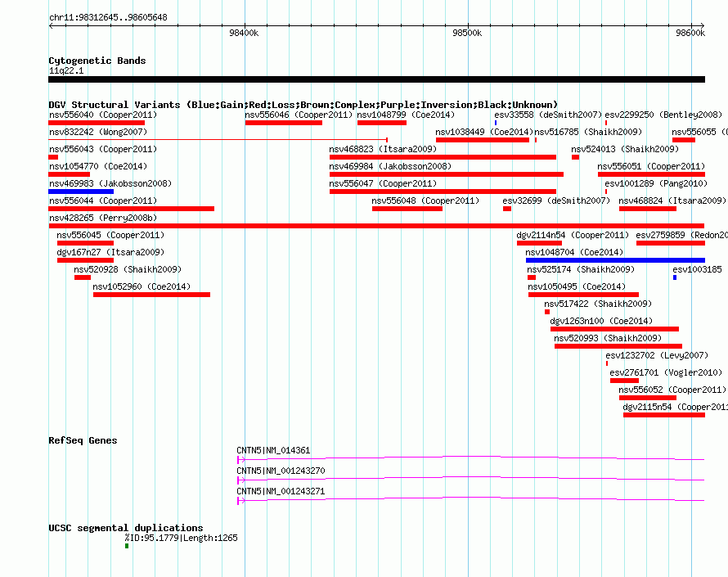Click esv2759859 (Redon) label
The height and width of the screenshot is (577, 728).
tap(681, 235)
